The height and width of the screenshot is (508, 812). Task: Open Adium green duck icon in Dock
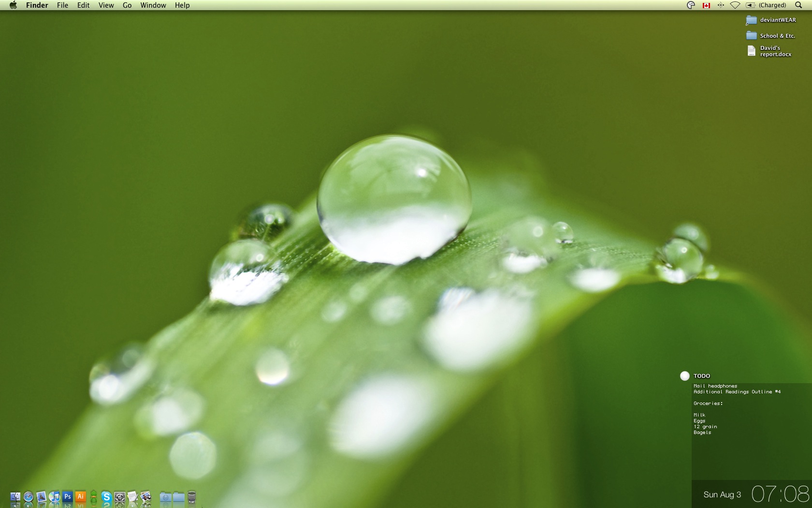pyautogui.click(x=94, y=497)
